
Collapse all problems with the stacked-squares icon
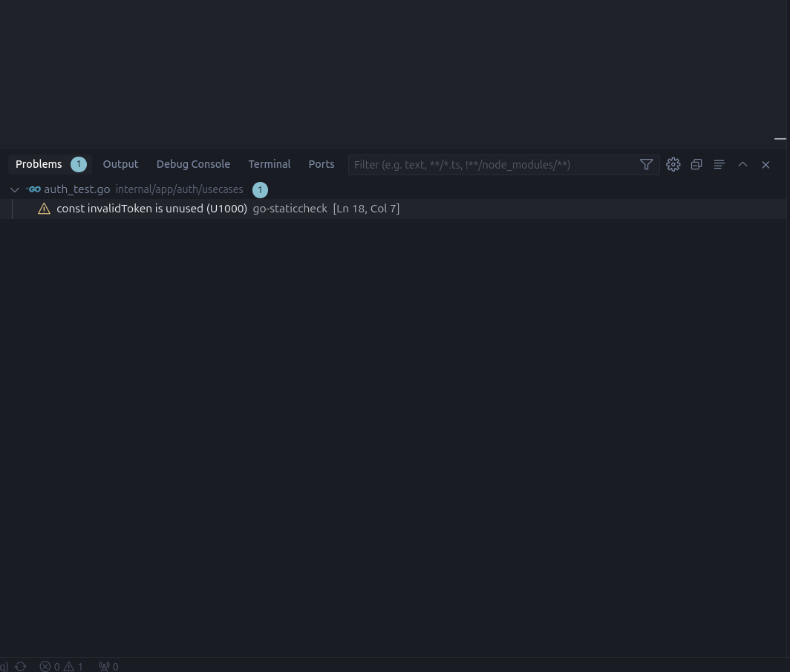(x=696, y=165)
